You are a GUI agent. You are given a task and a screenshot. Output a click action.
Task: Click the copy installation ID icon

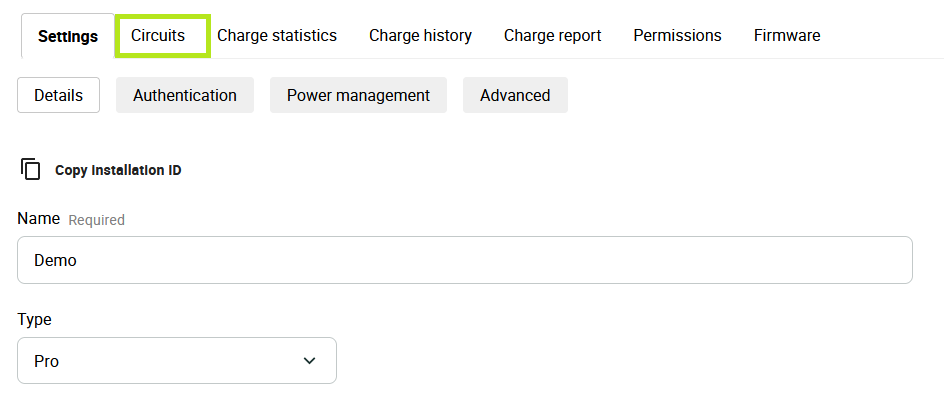[x=31, y=169]
